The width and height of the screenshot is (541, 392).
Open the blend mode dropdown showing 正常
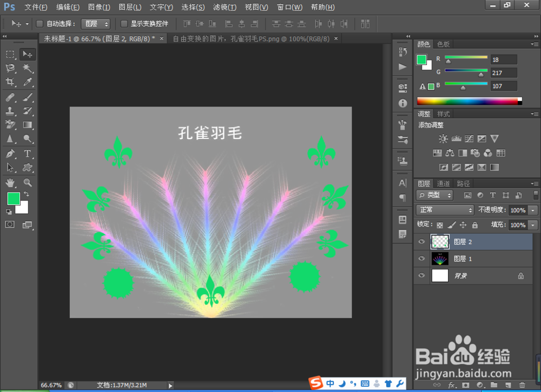click(x=444, y=210)
